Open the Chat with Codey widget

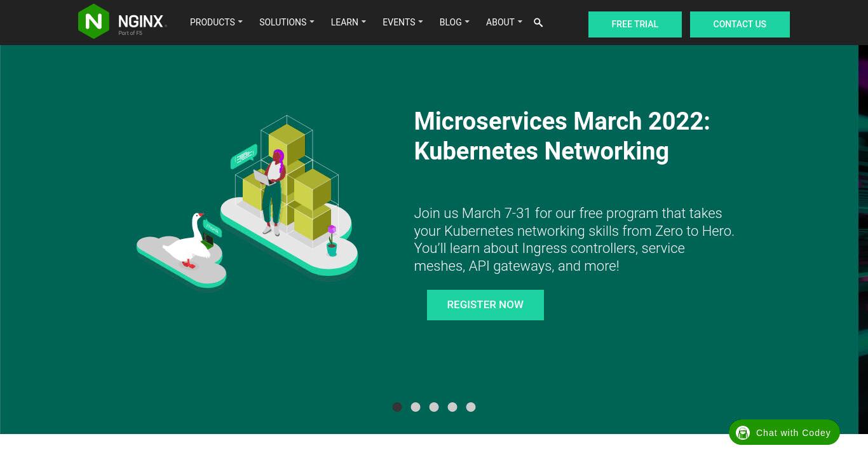784,432
